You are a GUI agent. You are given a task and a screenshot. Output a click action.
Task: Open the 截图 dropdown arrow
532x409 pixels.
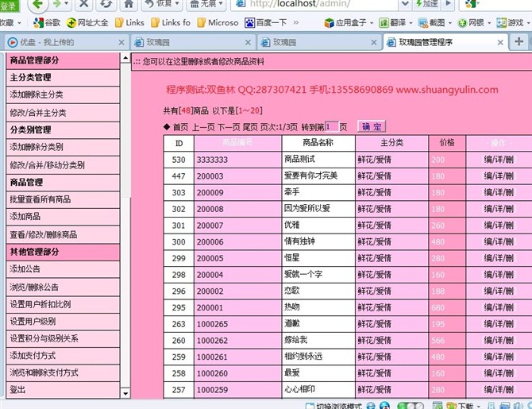pos(450,23)
